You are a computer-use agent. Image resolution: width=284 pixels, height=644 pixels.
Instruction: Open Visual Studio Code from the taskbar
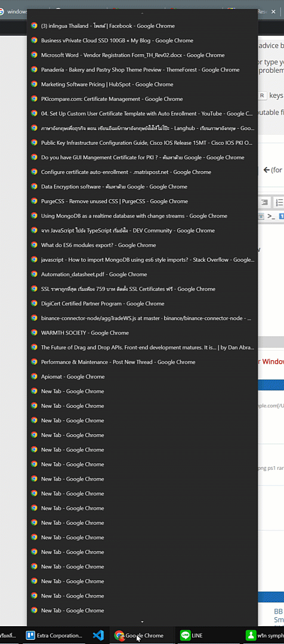[98, 636]
